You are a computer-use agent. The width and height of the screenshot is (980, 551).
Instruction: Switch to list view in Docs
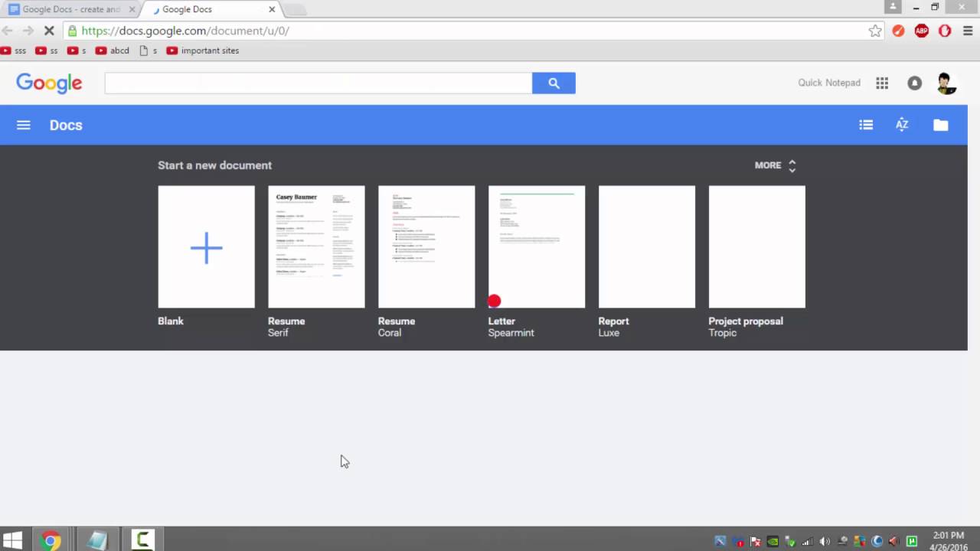(x=866, y=125)
